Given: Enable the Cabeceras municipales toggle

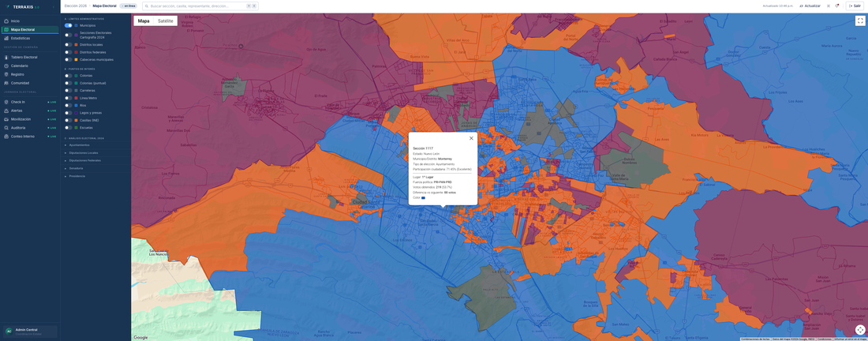Looking at the screenshot, I should tap(68, 59).
